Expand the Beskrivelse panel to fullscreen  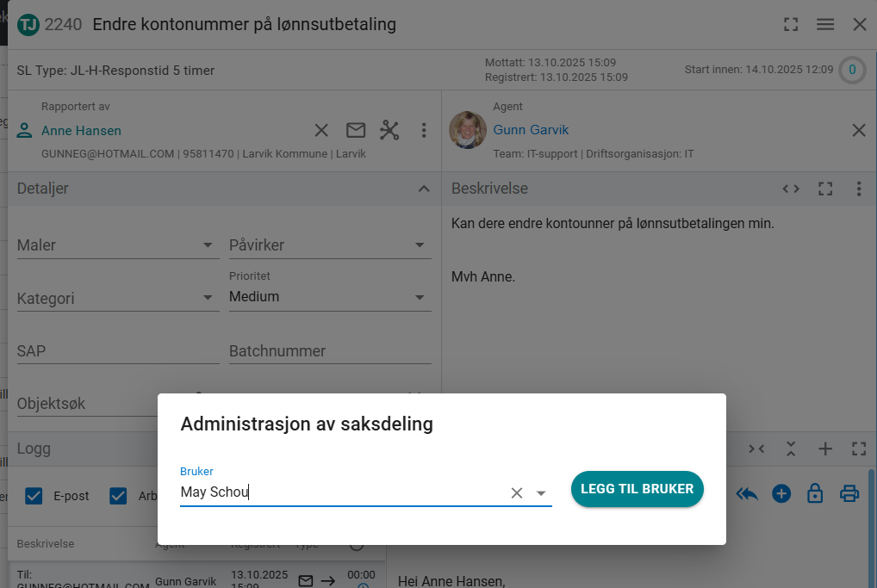[x=825, y=189]
